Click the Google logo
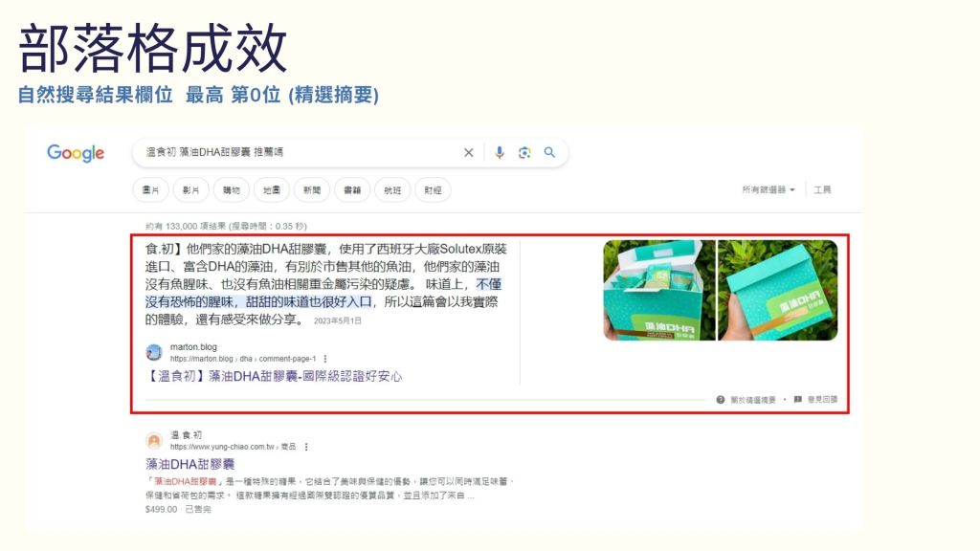Screen dimensions: 980x551 76,153
